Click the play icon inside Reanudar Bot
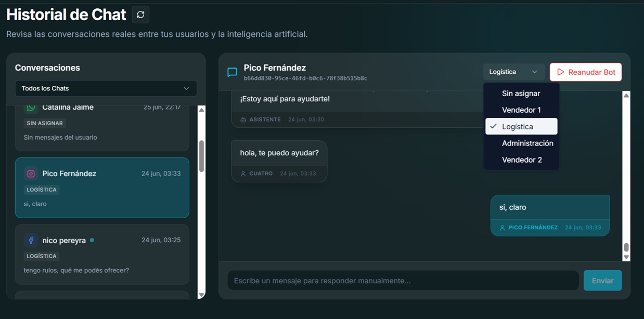 pyautogui.click(x=560, y=72)
